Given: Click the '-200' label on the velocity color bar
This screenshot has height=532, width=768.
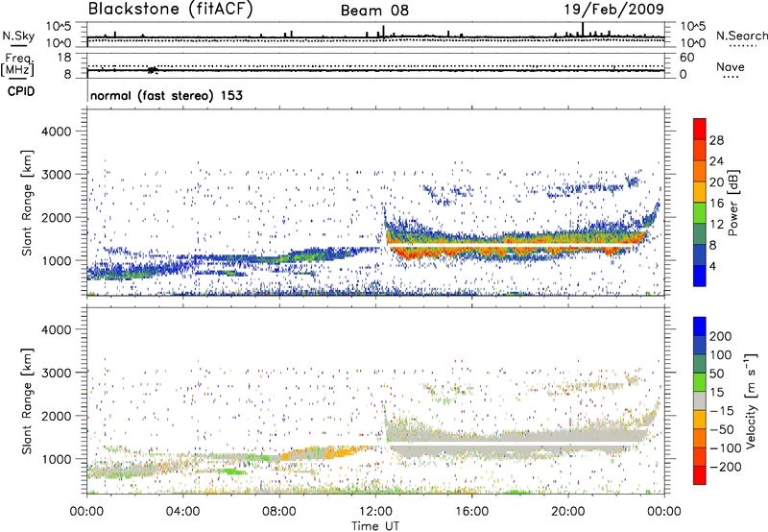Looking at the screenshot, I should [x=725, y=467].
